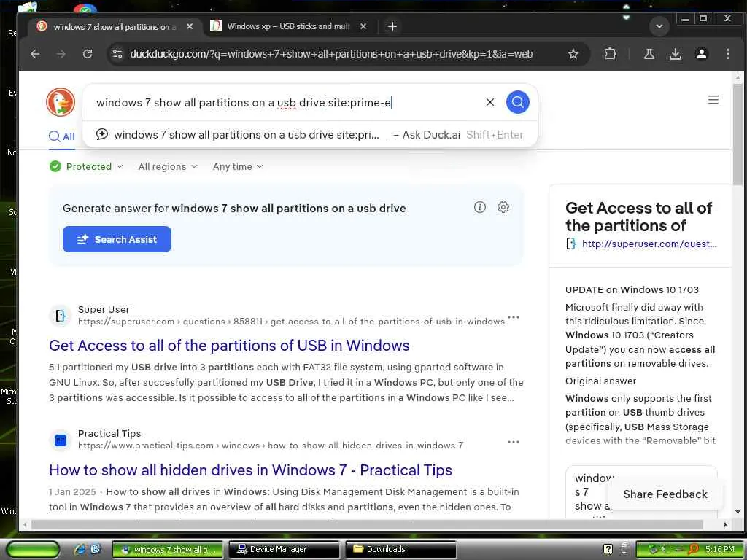
Task: Open more options for Practical Tips result
Action: pos(514,442)
